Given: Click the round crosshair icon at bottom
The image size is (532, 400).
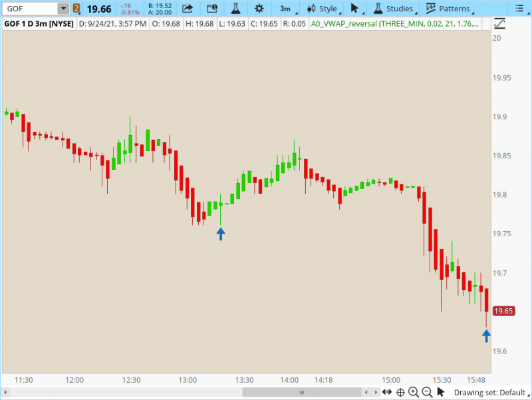Looking at the screenshot, I should (400, 392).
